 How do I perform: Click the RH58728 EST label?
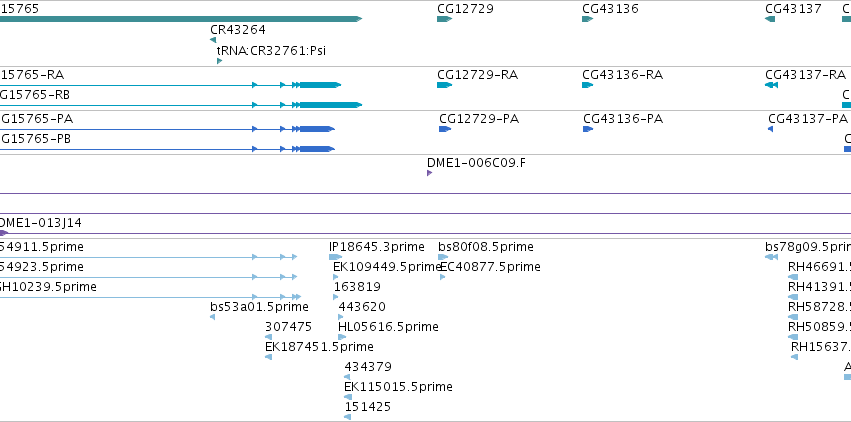[819, 306]
